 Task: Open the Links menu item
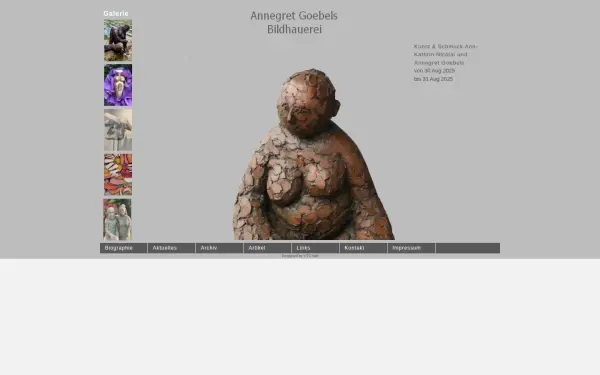316,248
